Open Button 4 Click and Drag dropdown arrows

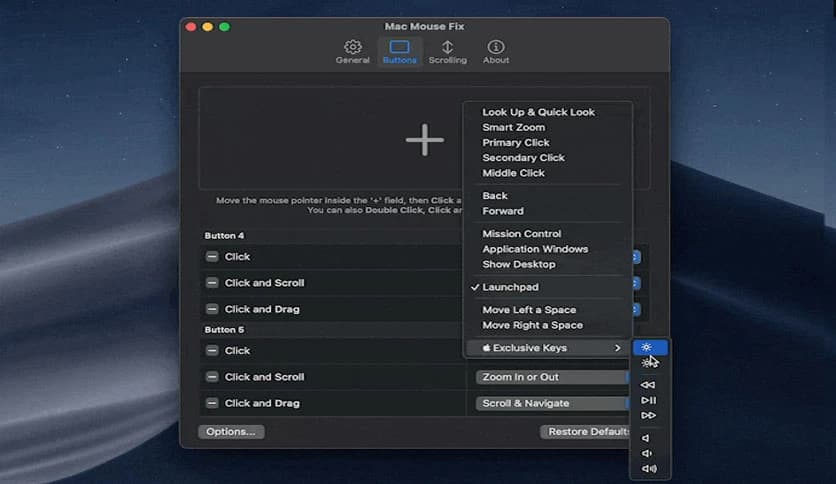636,309
